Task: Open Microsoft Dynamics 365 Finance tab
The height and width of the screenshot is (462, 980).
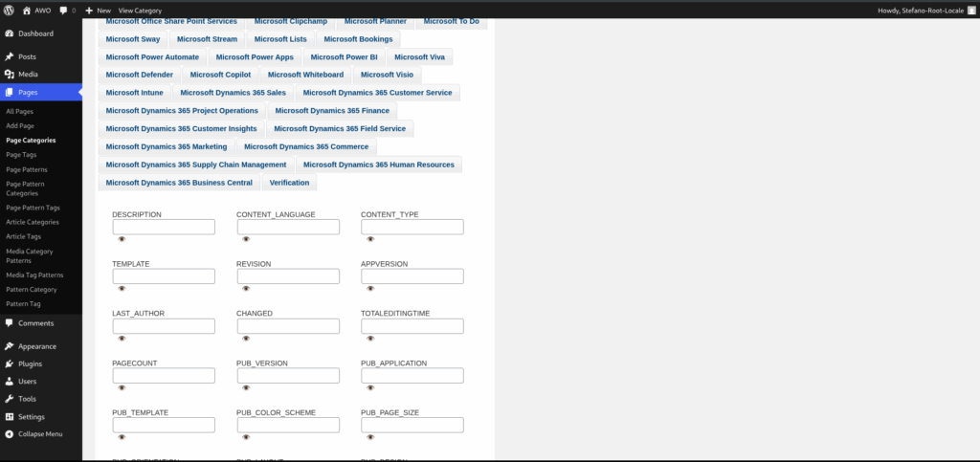Action: tap(332, 111)
